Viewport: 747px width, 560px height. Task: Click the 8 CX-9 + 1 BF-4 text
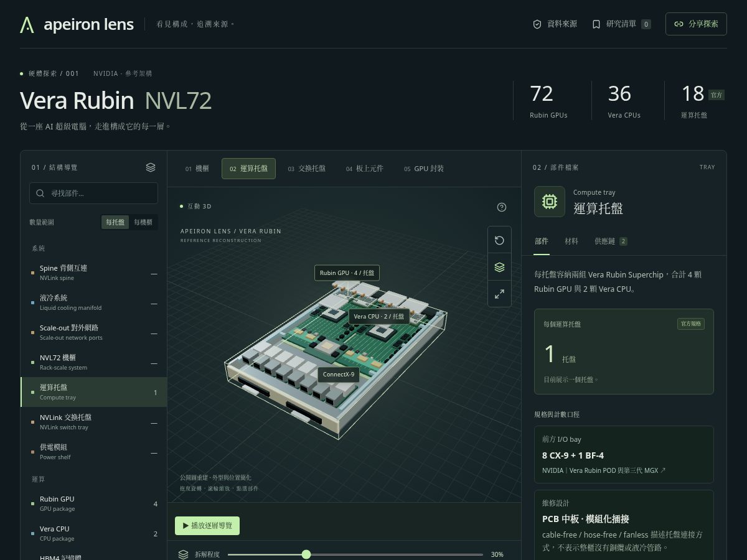point(573,455)
